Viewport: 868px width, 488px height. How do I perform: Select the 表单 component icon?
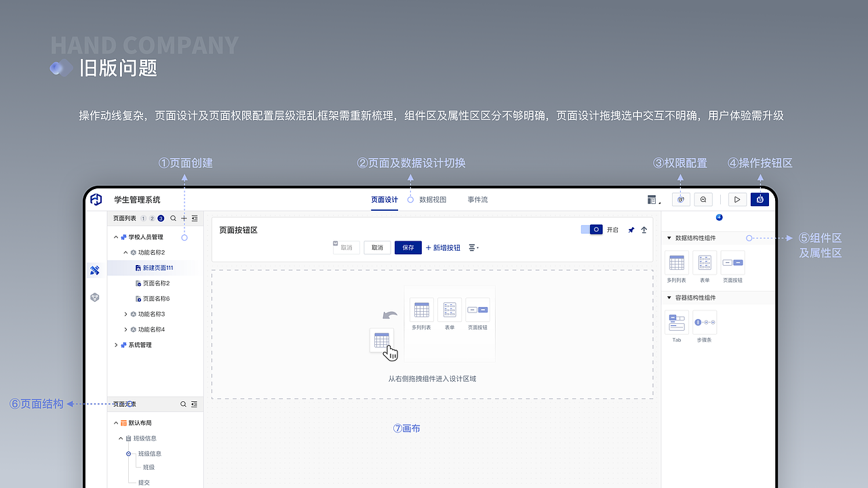(705, 263)
